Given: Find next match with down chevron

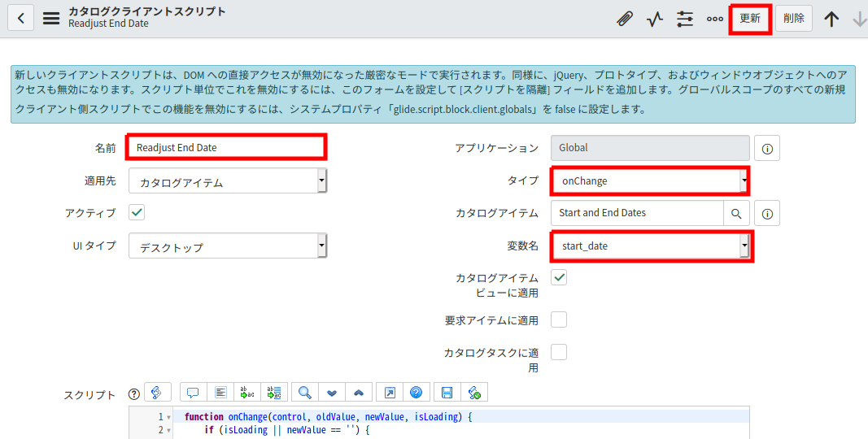Looking at the screenshot, I should tap(332, 392).
